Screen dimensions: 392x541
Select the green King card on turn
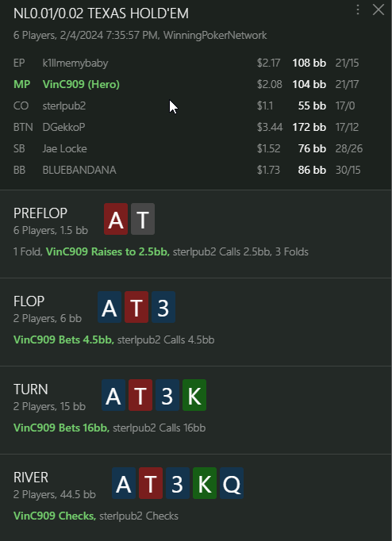pos(194,395)
